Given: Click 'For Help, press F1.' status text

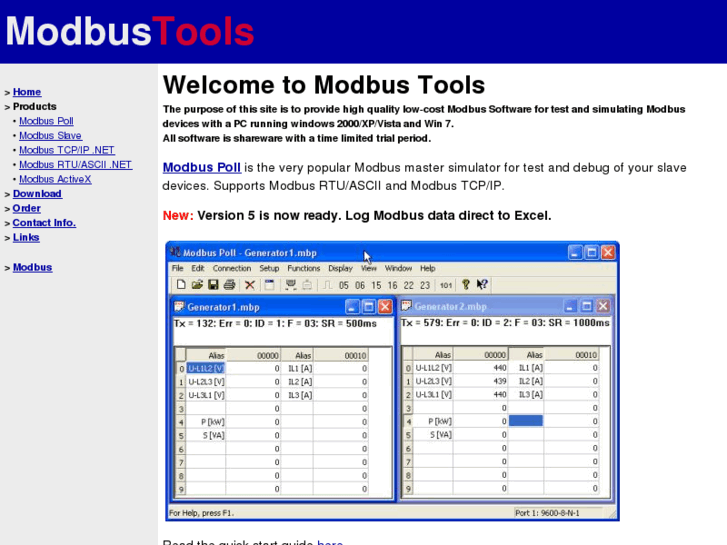Looking at the screenshot, I should 201,513.
